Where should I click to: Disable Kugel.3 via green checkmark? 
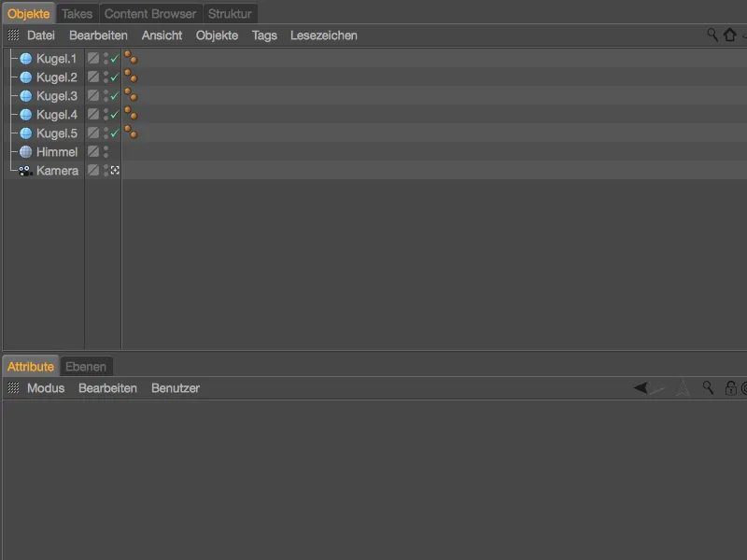coord(114,96)
